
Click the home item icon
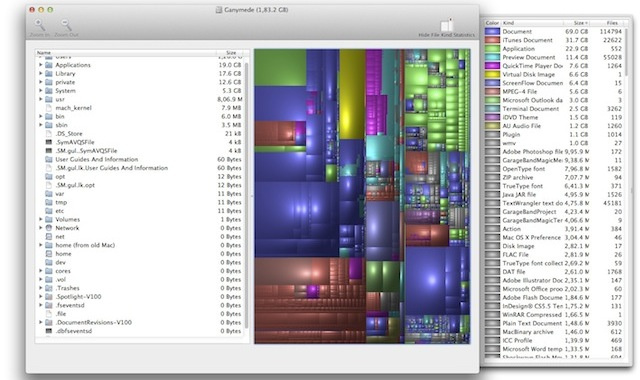(x=49, y=253)
